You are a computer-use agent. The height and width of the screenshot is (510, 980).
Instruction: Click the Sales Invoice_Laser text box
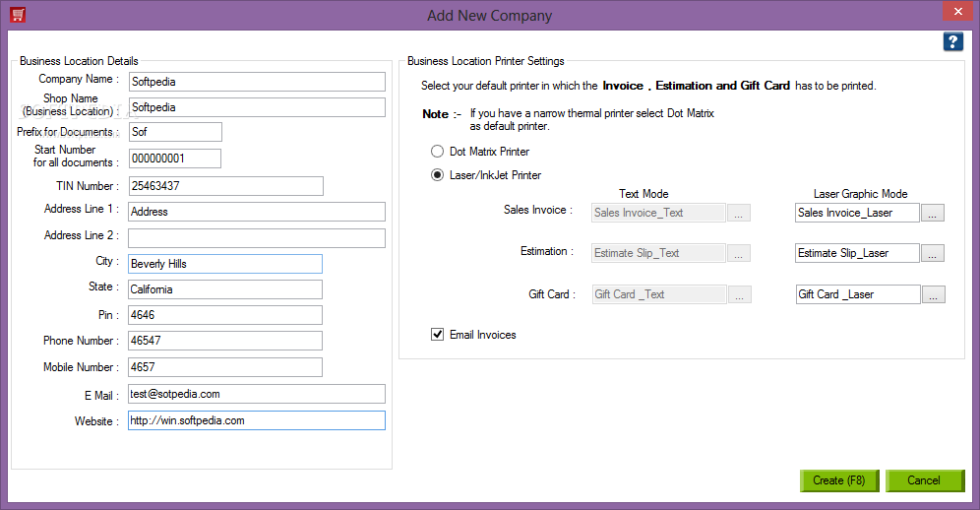pyautogui.click(x=857, y=213)
